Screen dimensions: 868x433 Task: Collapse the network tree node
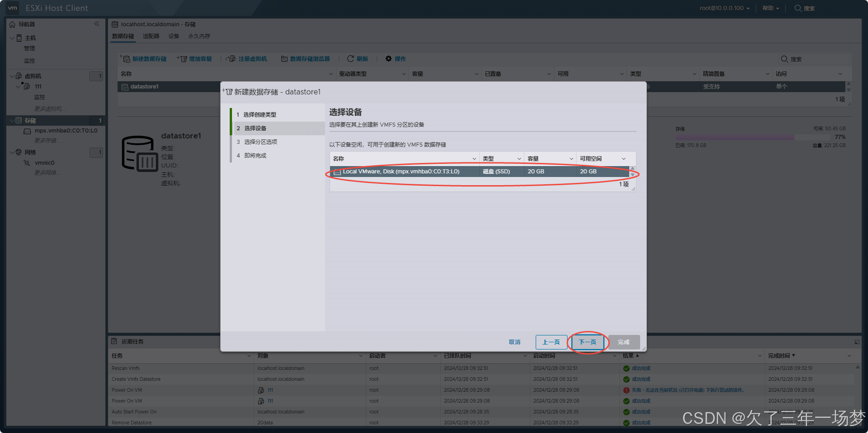tap(12, 152)
